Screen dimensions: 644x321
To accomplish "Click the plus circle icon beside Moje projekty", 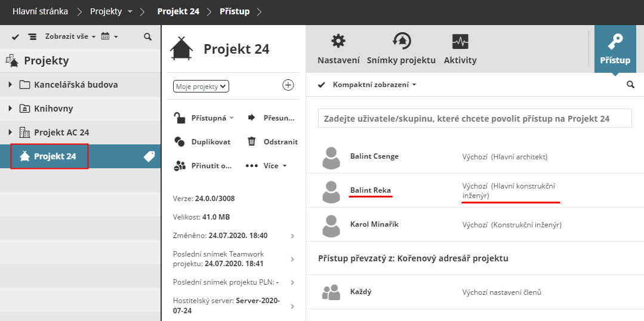I will (288, 85).
